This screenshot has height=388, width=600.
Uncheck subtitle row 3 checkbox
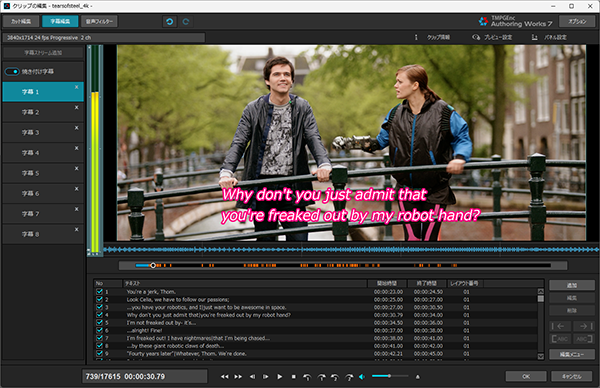99,307
